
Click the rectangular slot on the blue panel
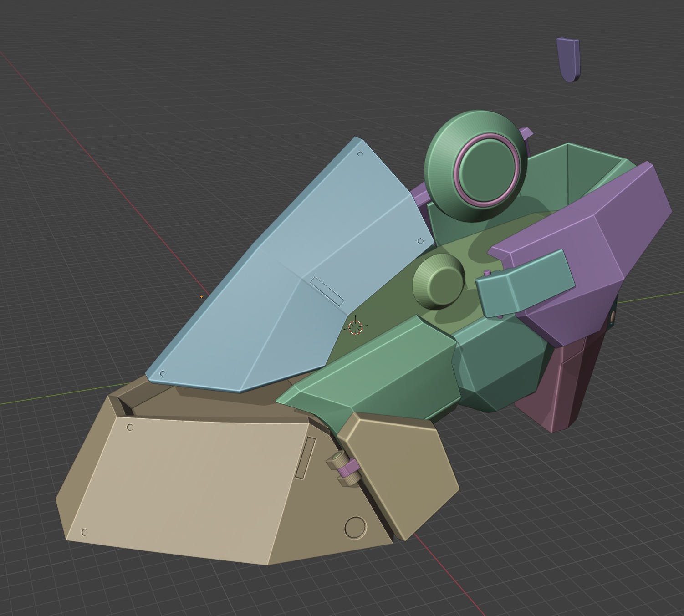(x=327, y=291)
